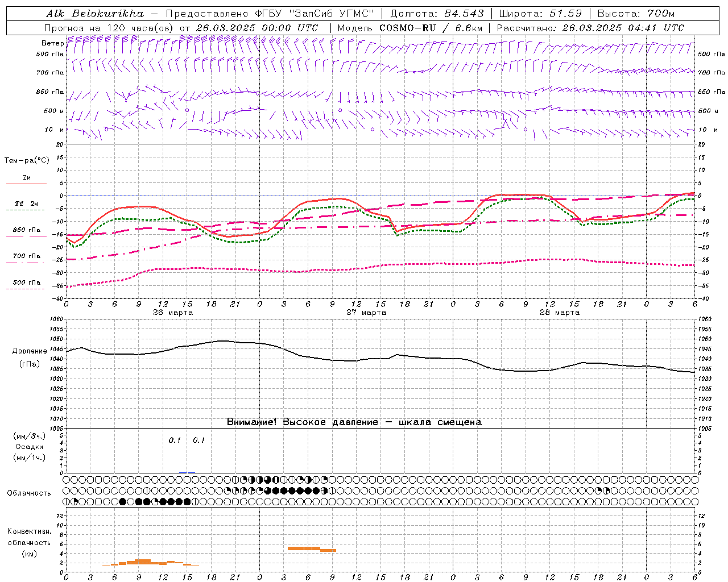This screenshot has width=728, height=582.
Task: Click the Тем-ра(°C) axis title
Action: coord(27,160)
